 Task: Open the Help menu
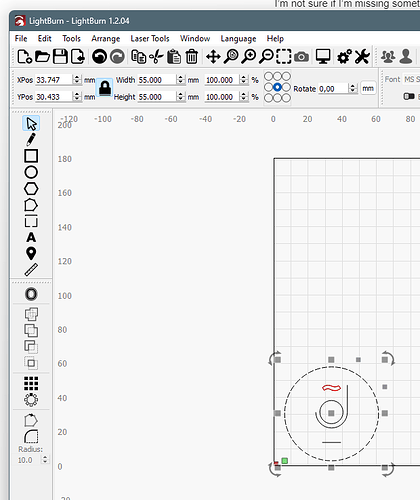pyautogui.click(x=275, y=39)
